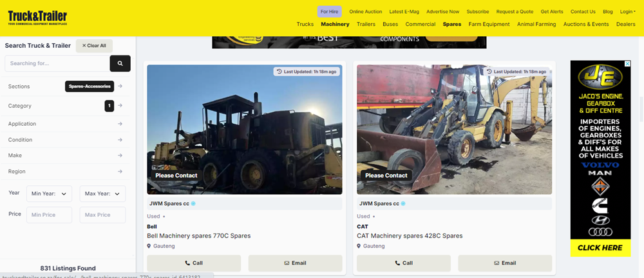This screenshot has width=644, height=278.
Task: Click JWM Spares cc on Bell listing
Action: point(169,204)
